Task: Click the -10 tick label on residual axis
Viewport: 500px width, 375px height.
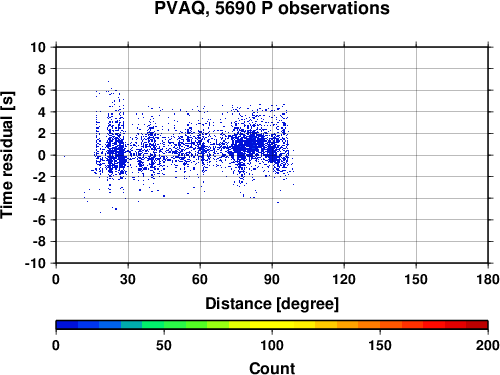Action: (x=35, y=263)
